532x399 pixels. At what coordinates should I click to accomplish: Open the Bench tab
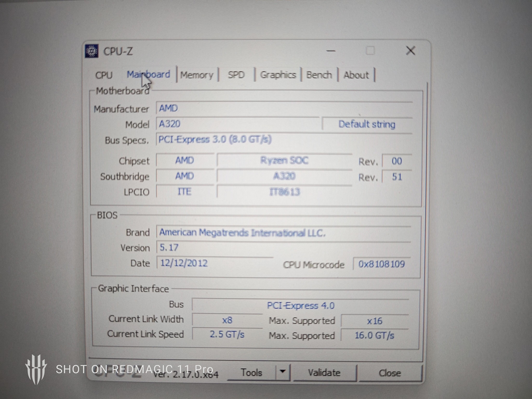coord(319,75)
